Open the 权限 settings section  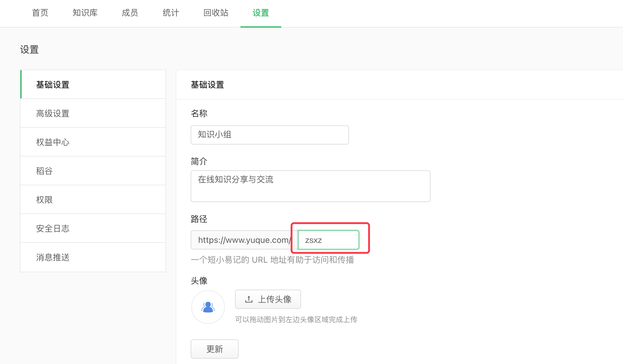click(93, 200)
